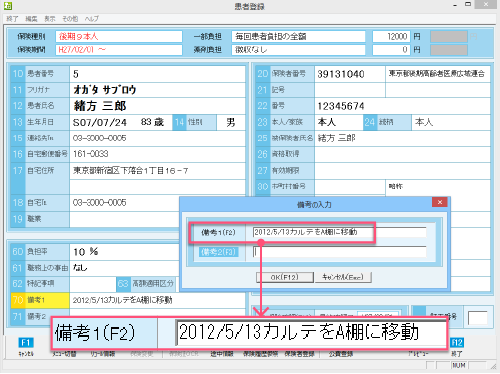Click the 患者氏名 field 緒方 三郎
Viewport: 500px width, 374px height.
tap(157, 106)
